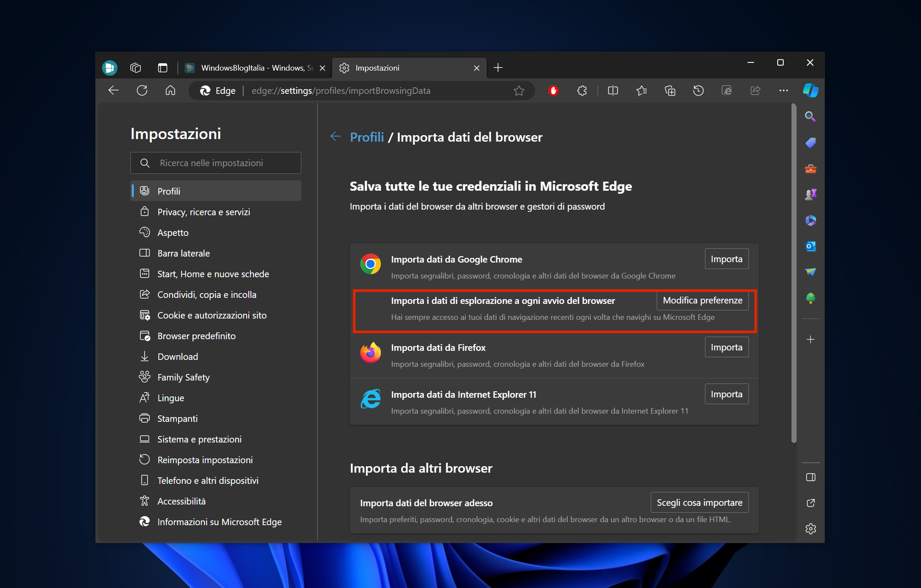Open Privacy, ricerca e servizi settings
This screenshot has width=921, height=588.
tap(216, 212)
